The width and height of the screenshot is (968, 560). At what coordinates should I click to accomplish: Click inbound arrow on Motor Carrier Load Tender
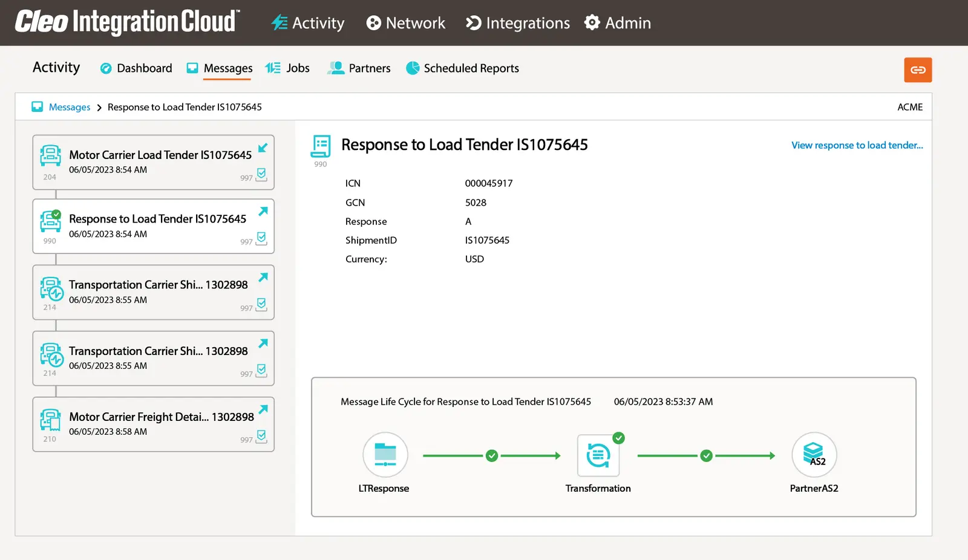pyautogui.click(x=263, y=148)
